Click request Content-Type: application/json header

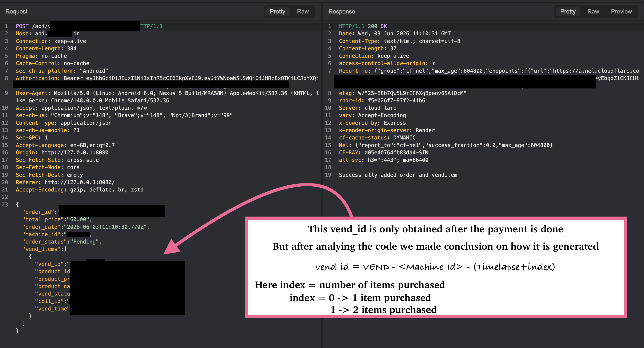tap(64, 123)
